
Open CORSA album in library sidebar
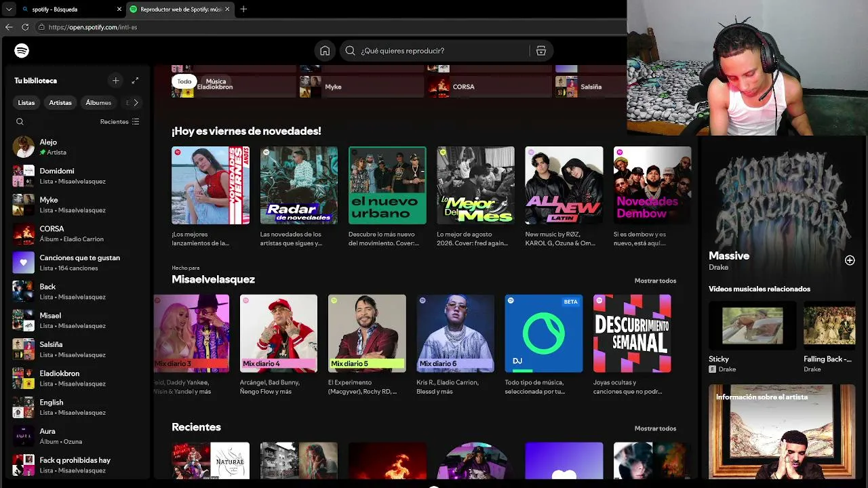[x=77, y=234]
